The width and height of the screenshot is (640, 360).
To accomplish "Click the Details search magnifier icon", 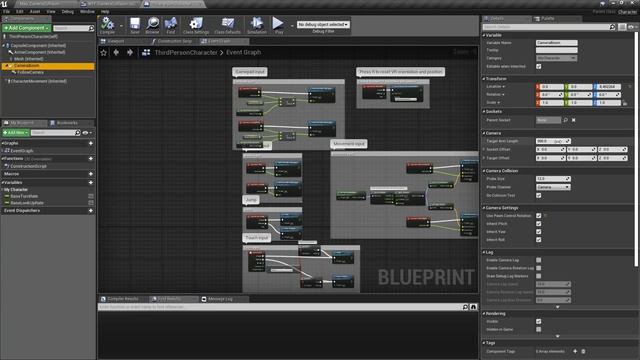I will coord(612,27).
